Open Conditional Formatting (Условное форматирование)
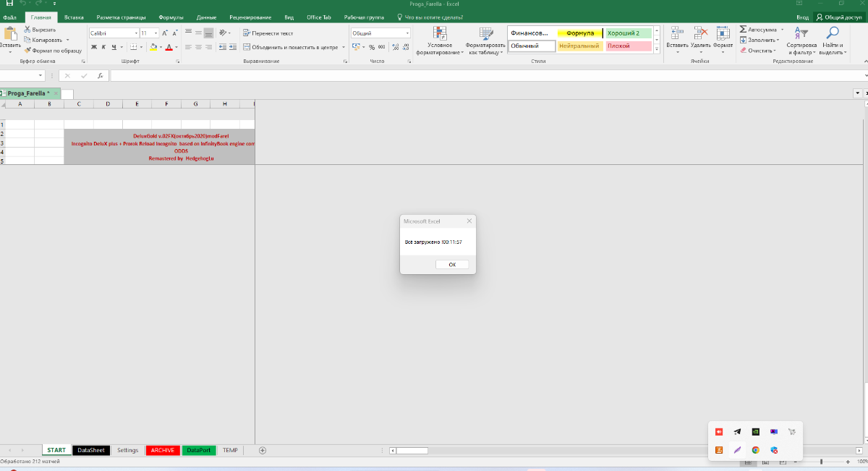868x471 pixels. (x=440, y=41)
